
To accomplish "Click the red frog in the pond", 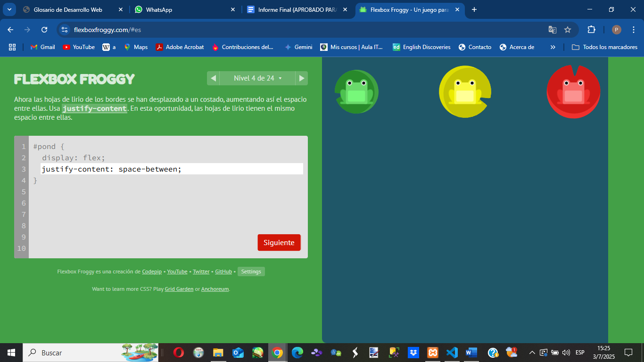I will click(573, 91).
